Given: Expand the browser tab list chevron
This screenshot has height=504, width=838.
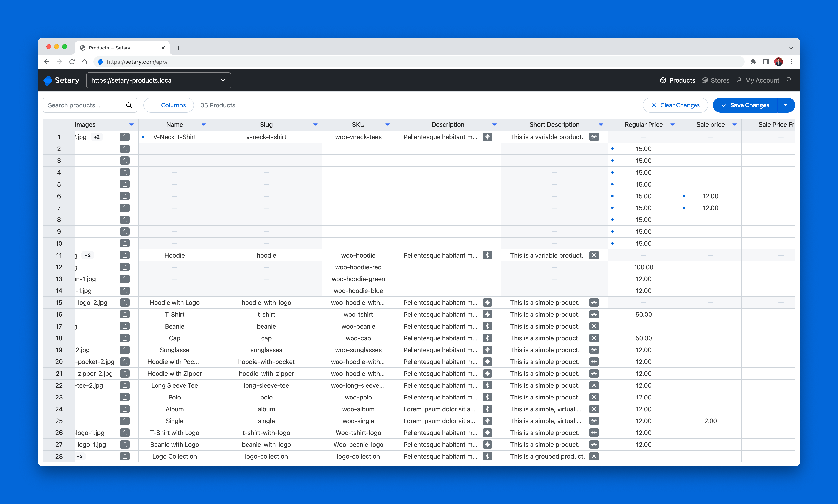Looking at the screenshot, I should (791, 48).
